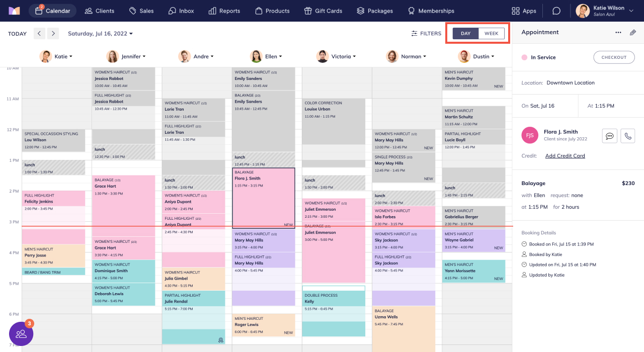Click the Filters button label
This screenshot has width=644, height=352.
point(431,34)
